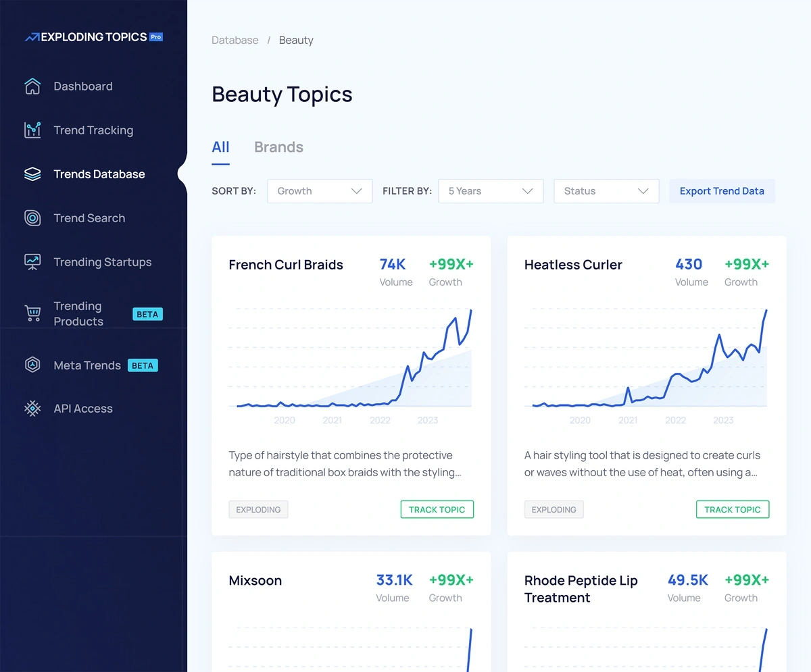This screenshot has height=672, width=811.
Task: Select the All tab
Action: pos(220,147)
